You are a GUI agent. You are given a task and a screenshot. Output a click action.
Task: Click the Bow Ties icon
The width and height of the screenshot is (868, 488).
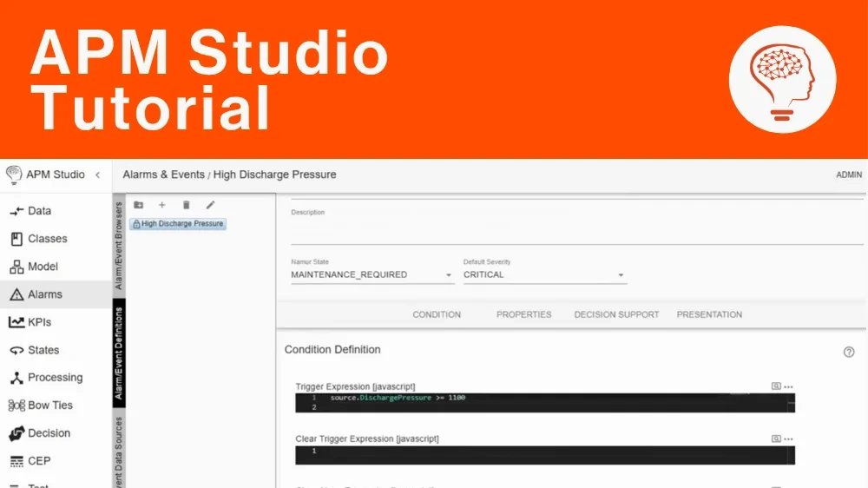point(16,406)
